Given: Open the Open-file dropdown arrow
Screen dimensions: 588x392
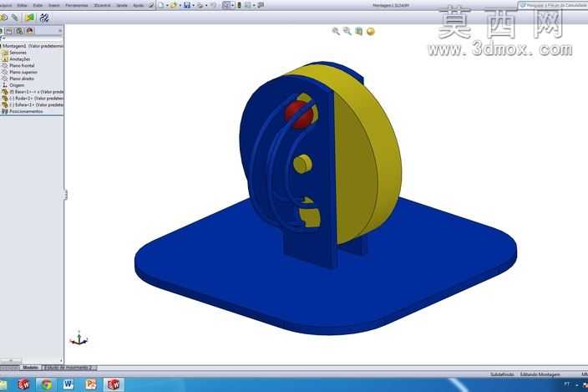Looking at the screenshot, I should coord(180,6).
